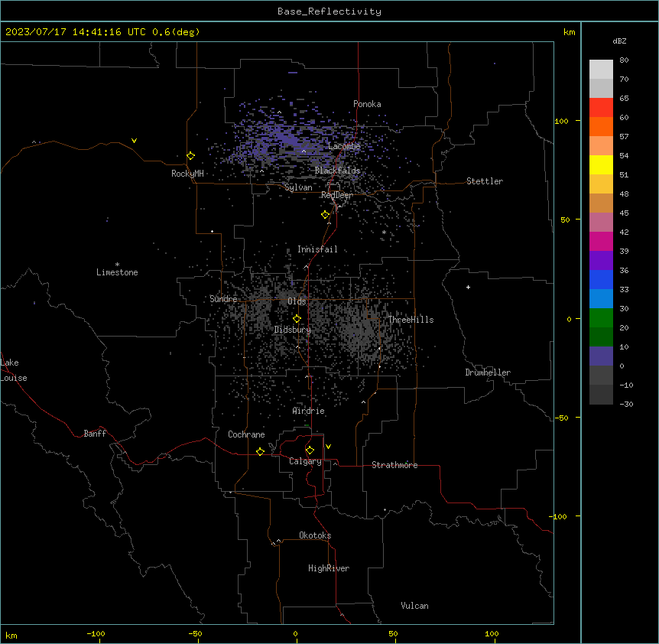Screen dimensions: 659x644
Task: Select the yellow diamond marker southeast of Cochrane label
Action: coord(261,451)
